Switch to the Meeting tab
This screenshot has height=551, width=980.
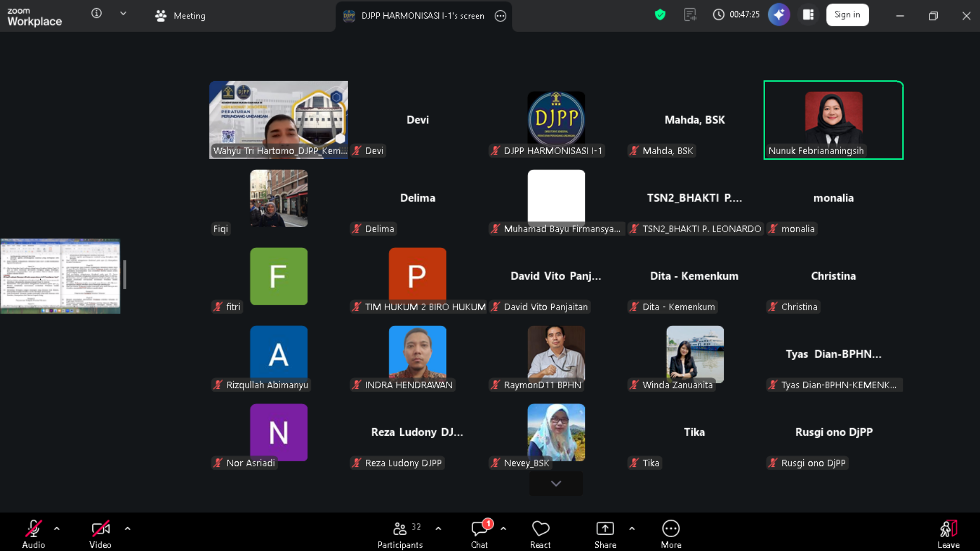[x=180, y=16]
